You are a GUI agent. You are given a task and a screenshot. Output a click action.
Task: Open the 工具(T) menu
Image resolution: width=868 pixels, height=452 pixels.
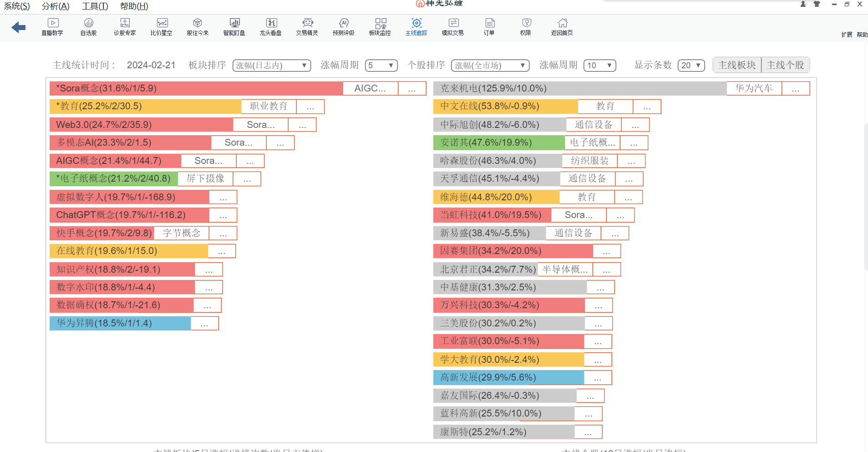point(95,6)
